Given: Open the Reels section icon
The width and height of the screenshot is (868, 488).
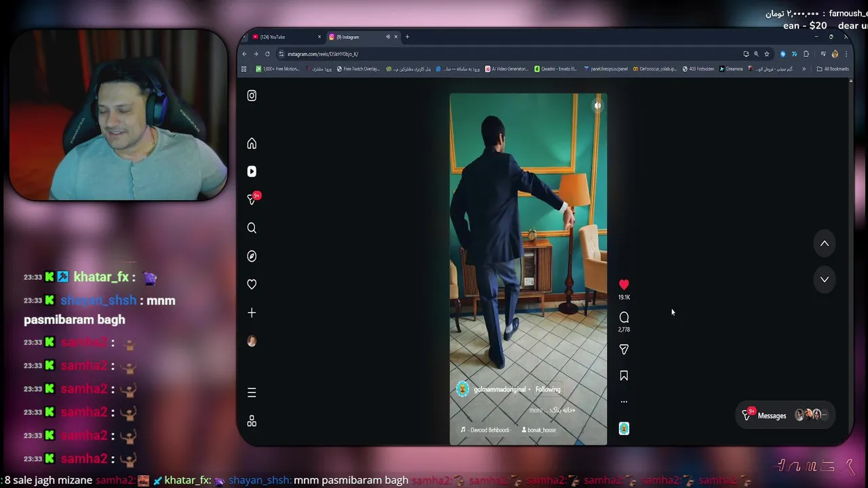Looking at the screenshot, I should [x=252, y=171].
